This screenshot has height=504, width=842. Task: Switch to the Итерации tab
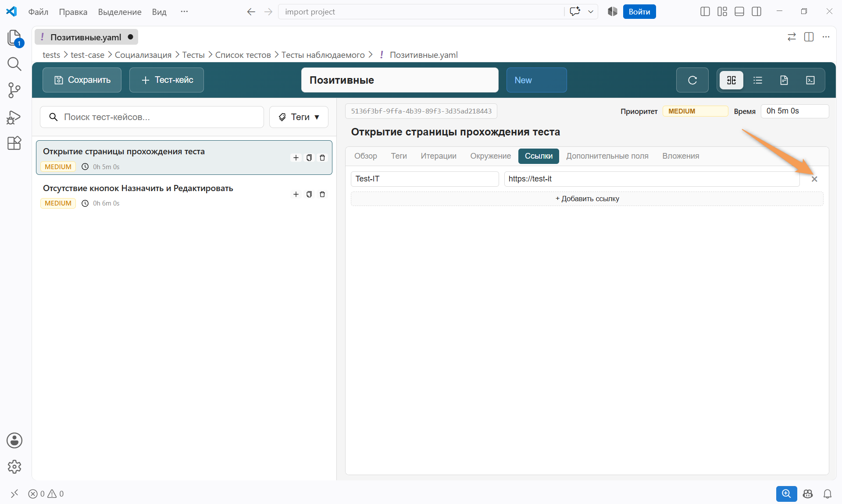pos(439,156)
